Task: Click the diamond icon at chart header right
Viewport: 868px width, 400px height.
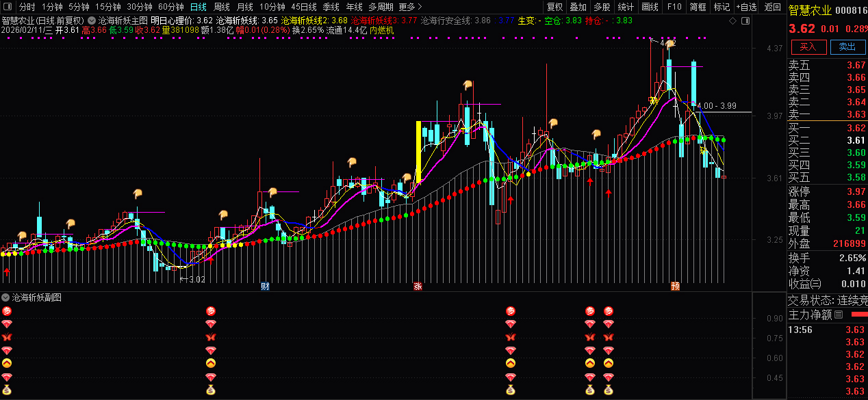Action: pyautogui.click(x=733, y=21)
